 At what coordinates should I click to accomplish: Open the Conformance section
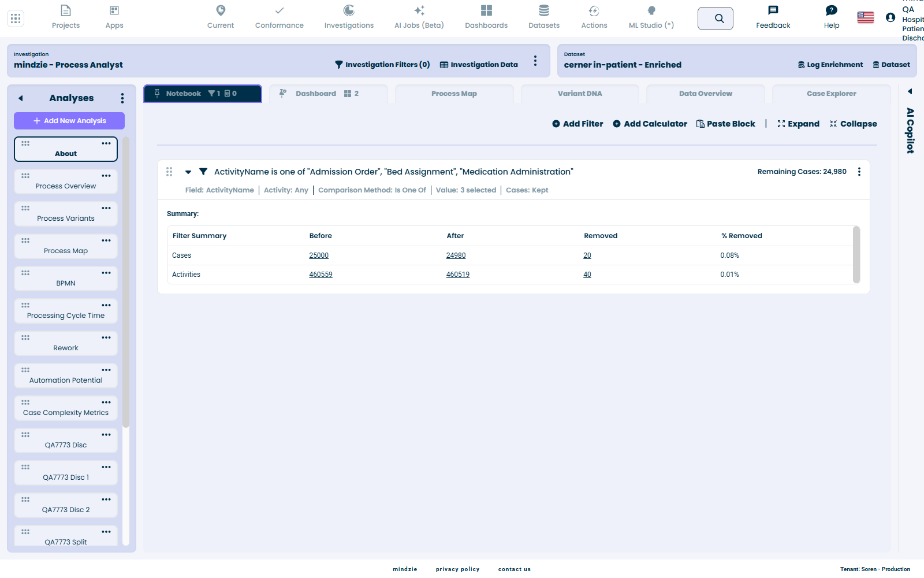click(280, 17)
